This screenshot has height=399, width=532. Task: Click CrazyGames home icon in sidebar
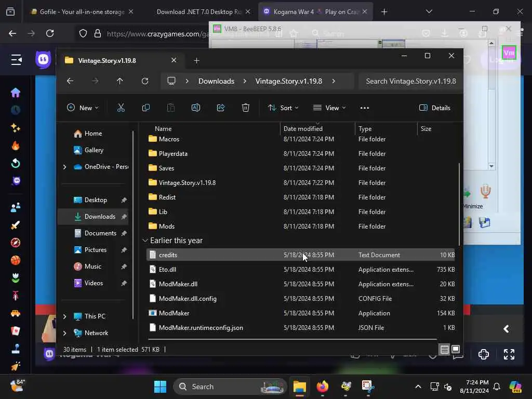pyautogui.click(x=16, y=92)
